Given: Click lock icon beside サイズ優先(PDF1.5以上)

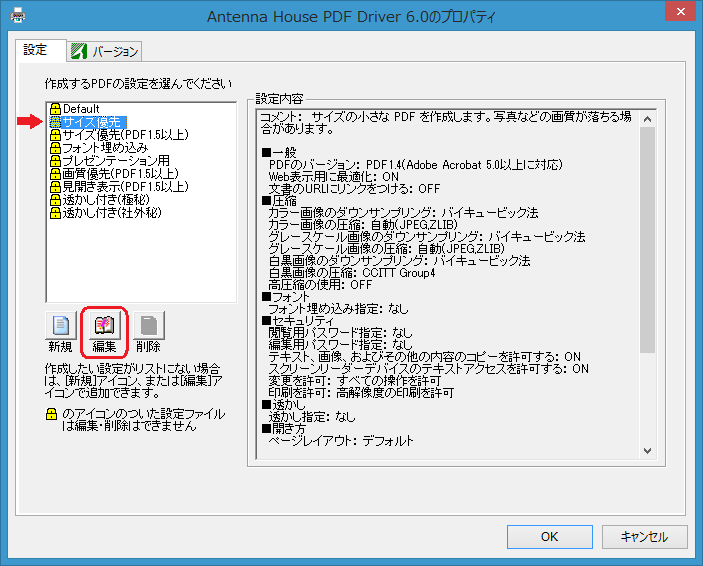Looking at the screenshot, I should click(x=55, y=135).
